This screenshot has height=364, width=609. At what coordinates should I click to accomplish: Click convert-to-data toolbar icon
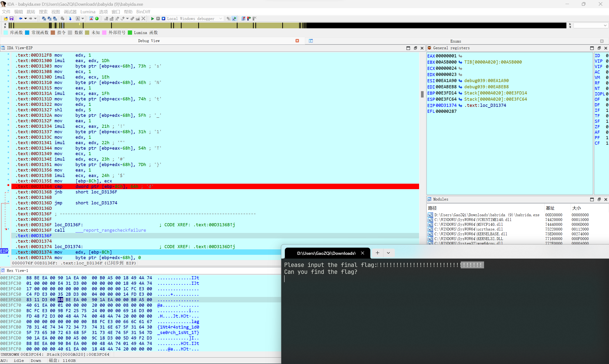112,19
